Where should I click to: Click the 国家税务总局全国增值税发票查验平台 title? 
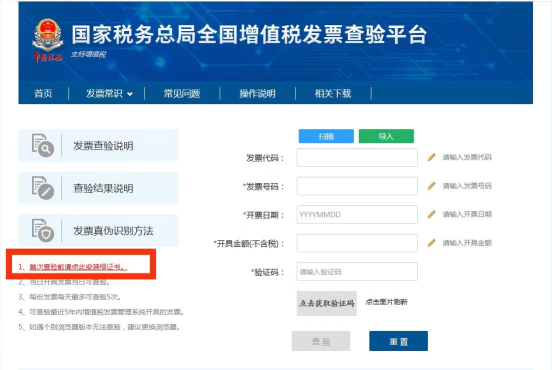[249, 35]
